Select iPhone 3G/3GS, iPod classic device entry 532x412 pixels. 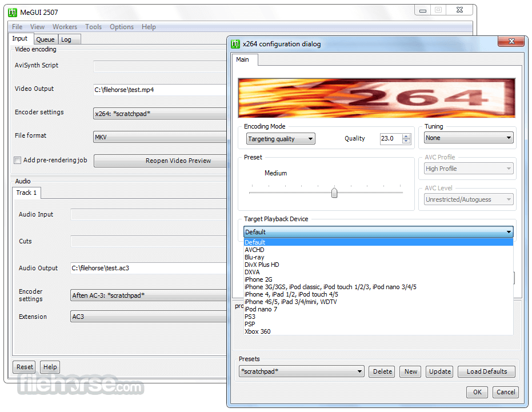[378, 287]
